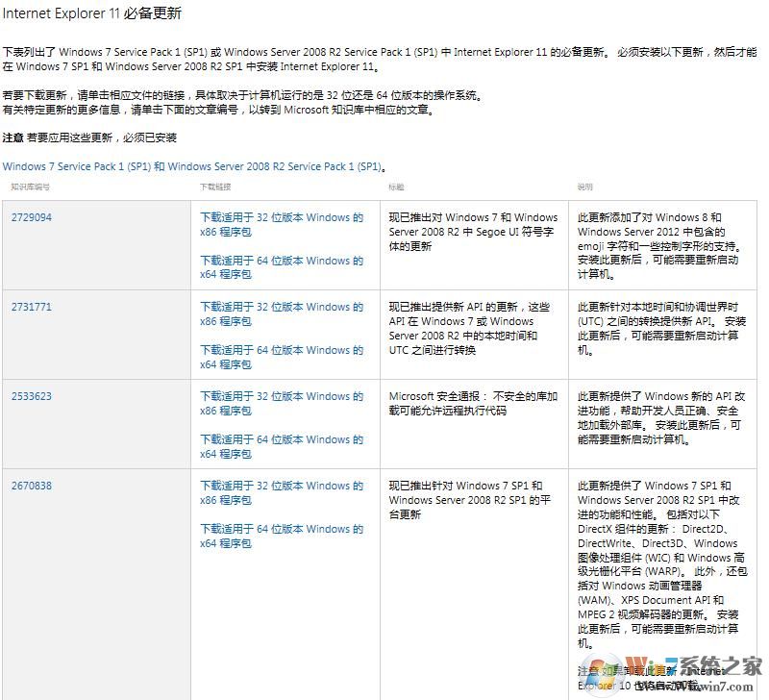Download the 64-bit x64 package for 2729094
The image size is (769, 700).
[x=282, y=267]
